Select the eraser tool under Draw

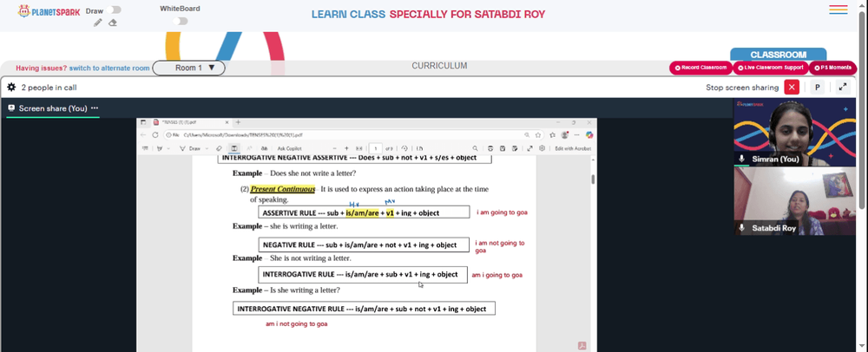[x=112, y=23]
